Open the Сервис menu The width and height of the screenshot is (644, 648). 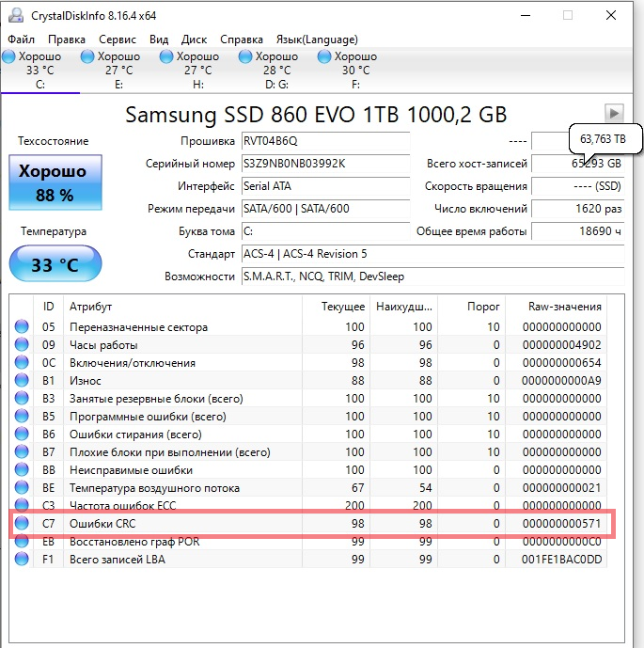[x=118, y=40]
